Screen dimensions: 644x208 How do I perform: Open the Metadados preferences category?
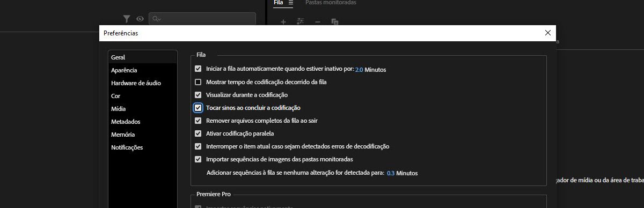point(143,122)
